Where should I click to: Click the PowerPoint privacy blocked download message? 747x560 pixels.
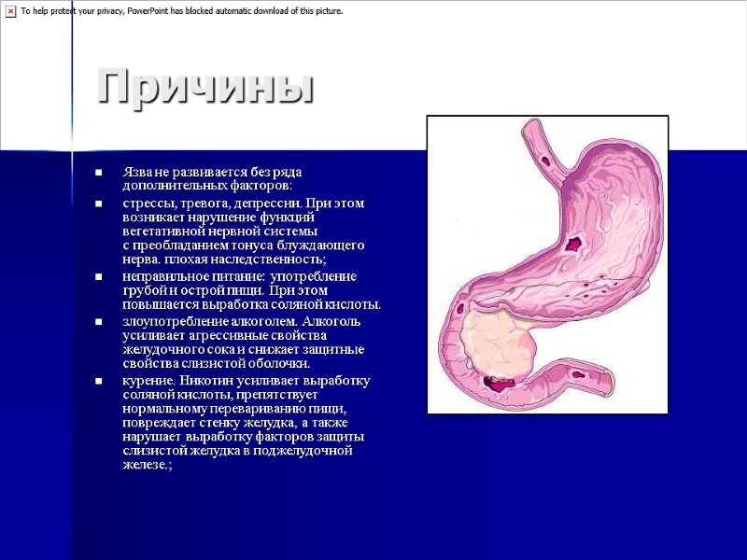[x=181, y=11]
